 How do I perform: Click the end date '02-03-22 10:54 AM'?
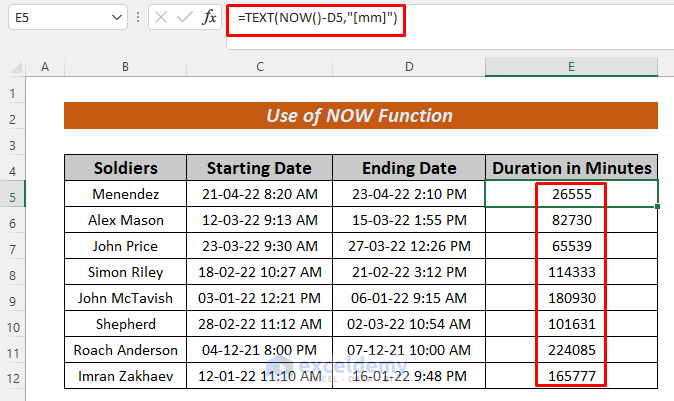point(409,324)
